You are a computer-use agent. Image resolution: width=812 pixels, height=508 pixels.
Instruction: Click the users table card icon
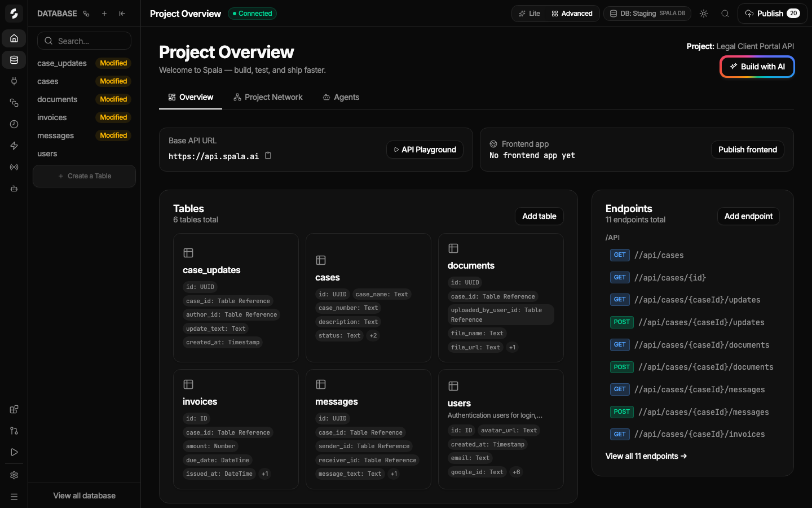click(453, 386)
